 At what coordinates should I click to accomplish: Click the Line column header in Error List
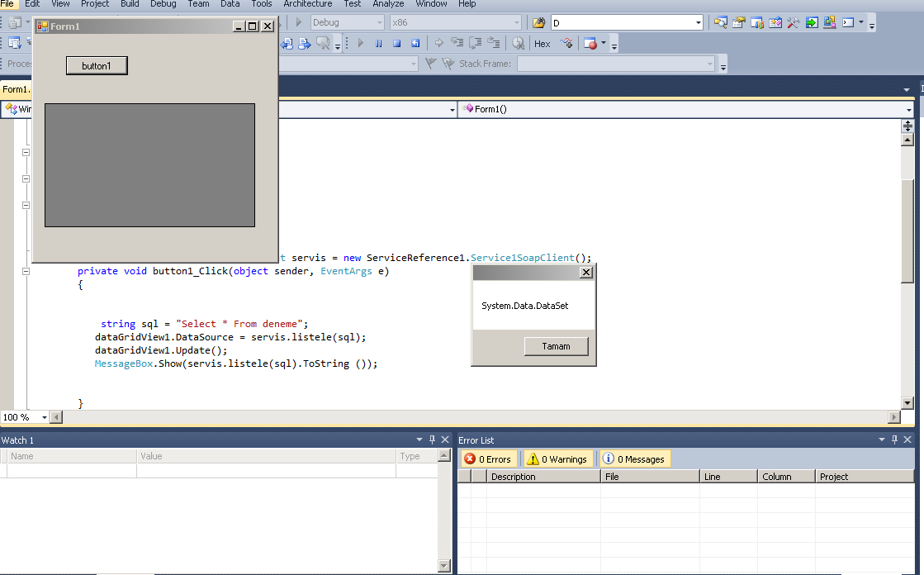[728, 477]
